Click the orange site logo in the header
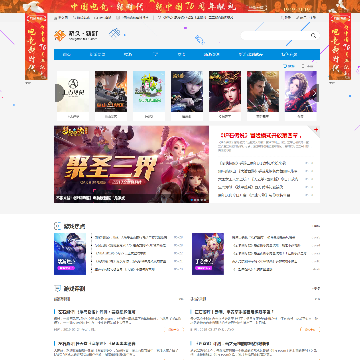 [x=60, y=35]
